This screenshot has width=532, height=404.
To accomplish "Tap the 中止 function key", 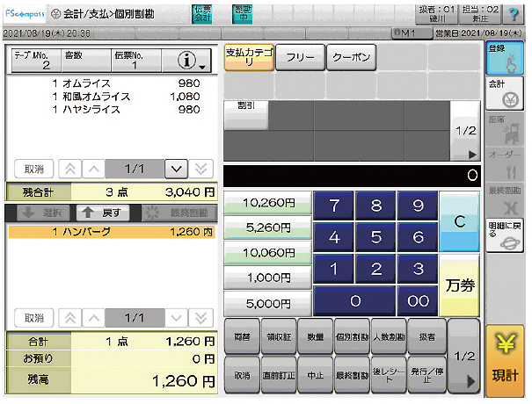I will [x=315, y=375].
